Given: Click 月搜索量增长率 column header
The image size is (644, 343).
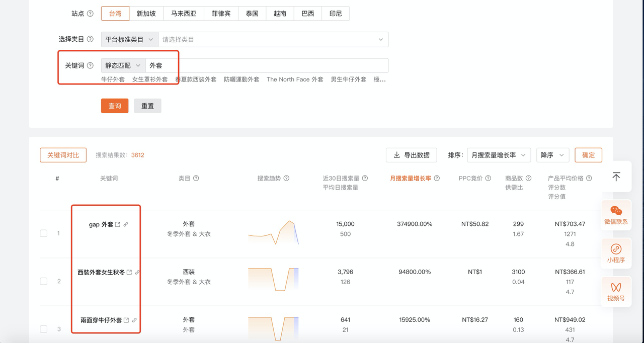Looking at the screenshot, I should pyautogui.click(x=411, y=178).
